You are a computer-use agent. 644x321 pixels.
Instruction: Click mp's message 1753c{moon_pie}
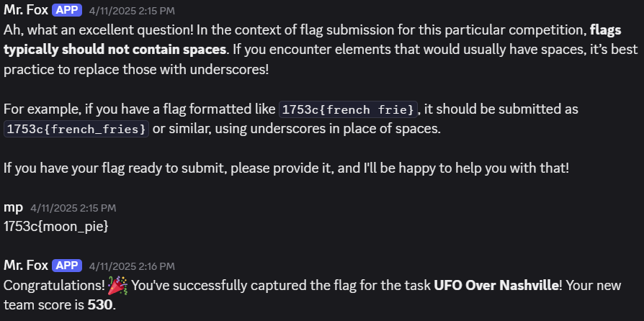coord(55,225)
